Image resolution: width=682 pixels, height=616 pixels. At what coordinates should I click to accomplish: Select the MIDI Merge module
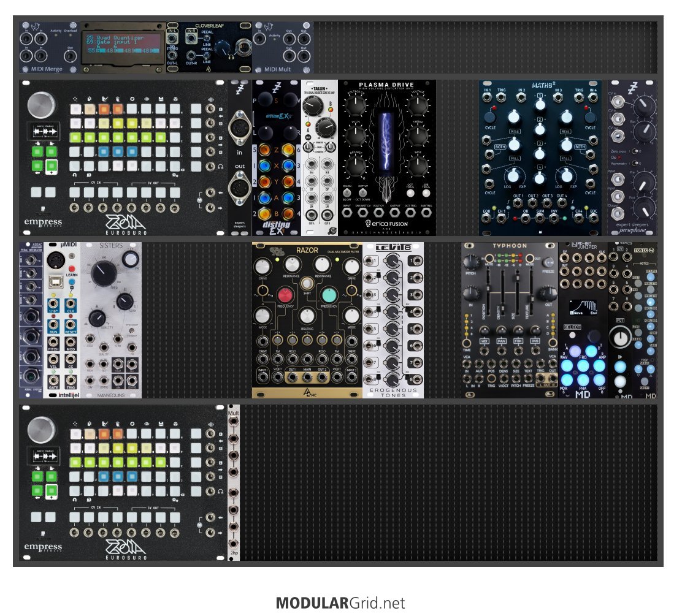point(49,47)
